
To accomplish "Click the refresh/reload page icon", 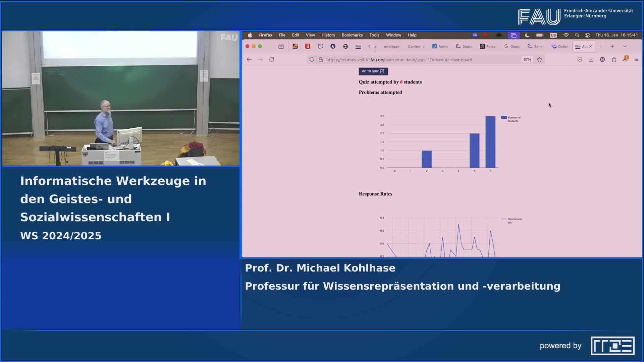I will pos(272,59).
